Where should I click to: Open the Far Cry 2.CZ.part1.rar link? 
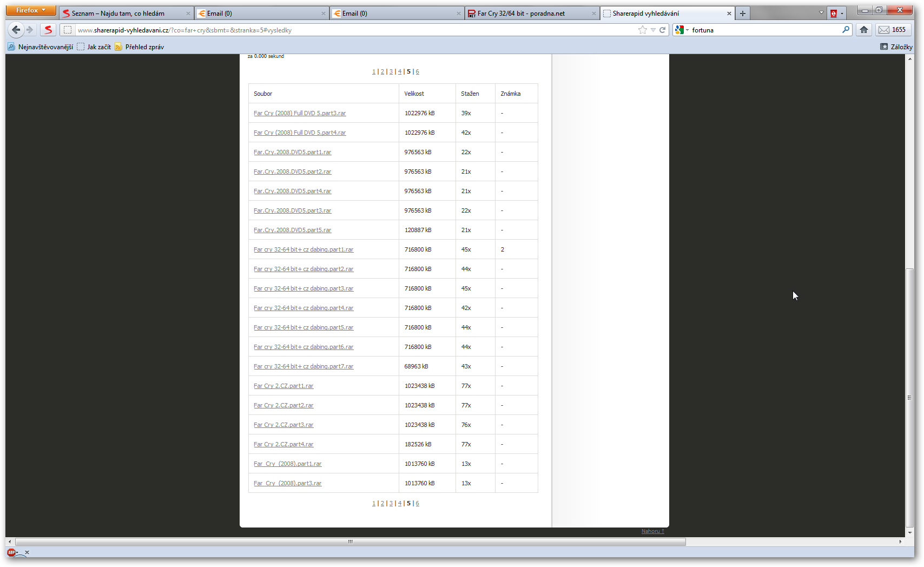[x=283, y=386]
